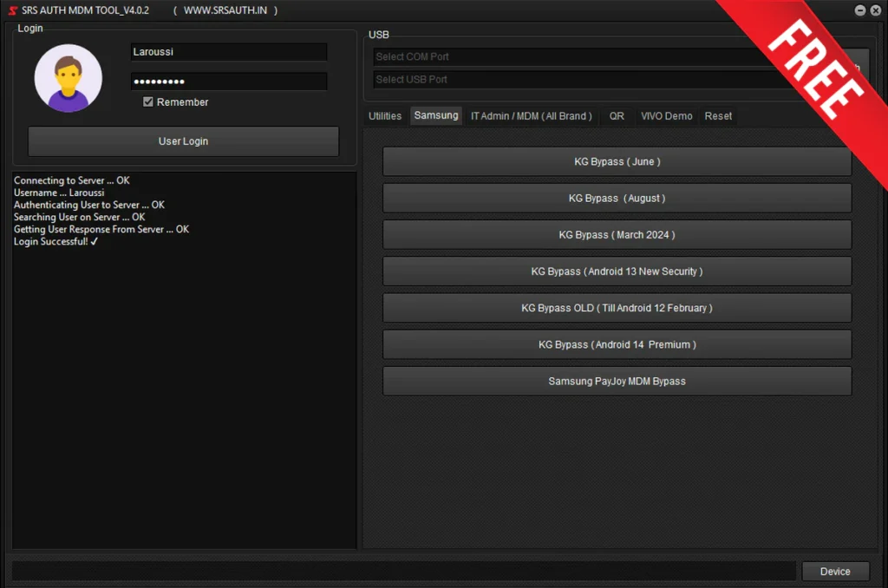Viewport: 888px width, 588px height.
Task: Open the Select USB Port dropdown
Action: (x=584, y=80)
